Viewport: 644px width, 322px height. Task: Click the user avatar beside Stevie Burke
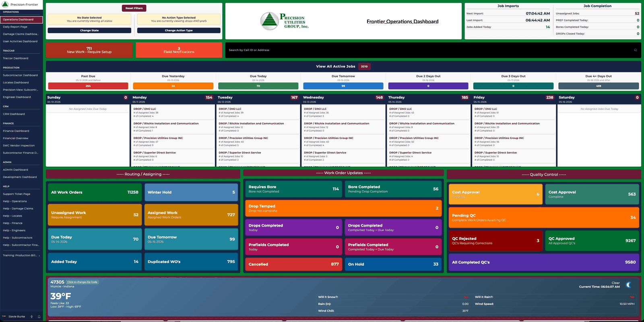click(4, 316)
